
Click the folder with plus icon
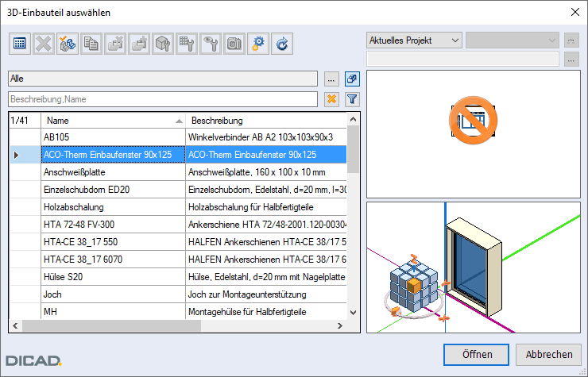pyautogui.click(x=139, y=44)
